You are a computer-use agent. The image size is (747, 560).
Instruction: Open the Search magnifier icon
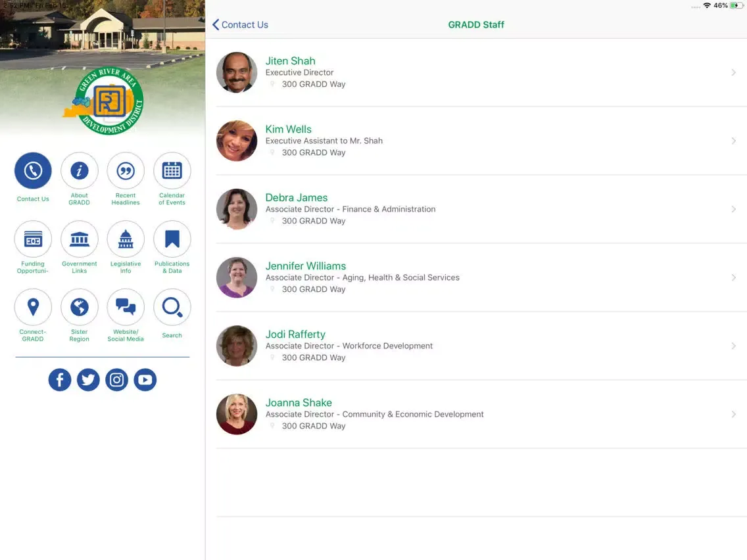172,307
